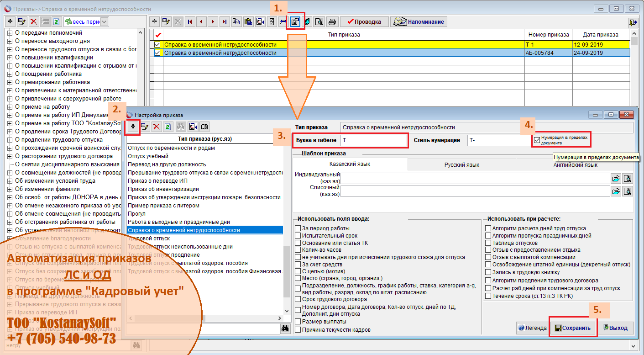The height and width of the screenshot is (355, 644).
Task: Open book icon in Настройка приказа toolbar
Action: [x=204, y=127]
